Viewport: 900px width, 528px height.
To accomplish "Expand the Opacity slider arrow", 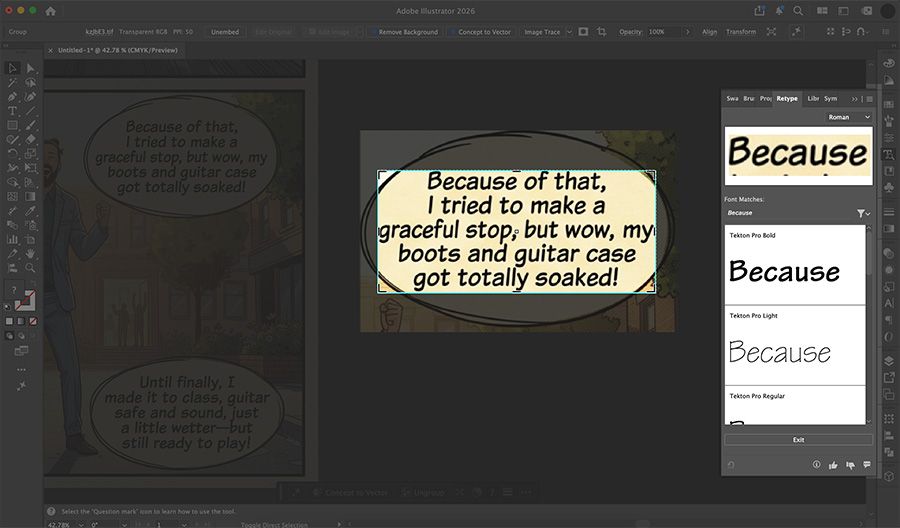I will click(x=688, y=32).
